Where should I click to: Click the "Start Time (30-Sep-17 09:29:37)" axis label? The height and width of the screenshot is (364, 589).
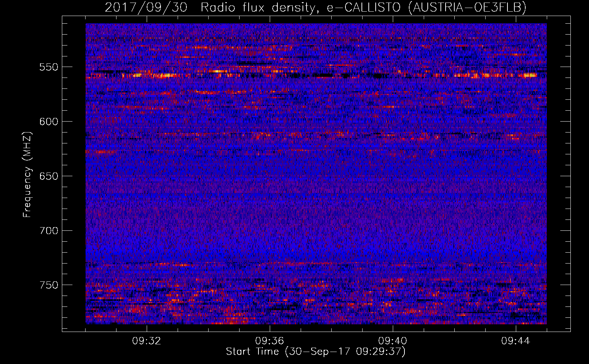[x=316, y=352]
